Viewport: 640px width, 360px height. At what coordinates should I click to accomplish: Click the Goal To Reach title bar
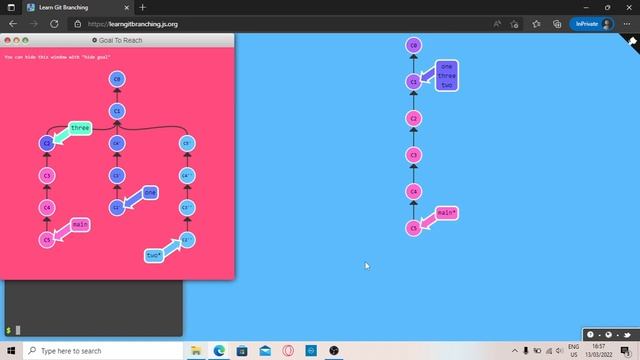[x=117, y=40]
